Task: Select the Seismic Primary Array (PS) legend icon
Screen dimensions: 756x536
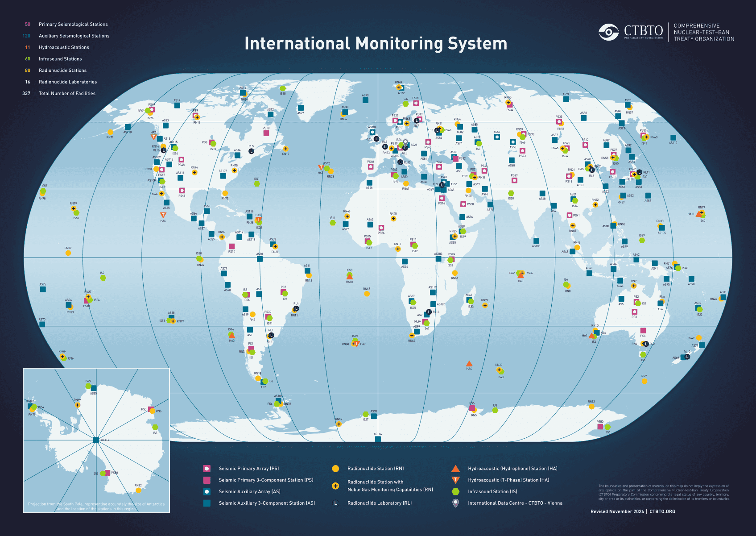Action: tap(206, 469)
